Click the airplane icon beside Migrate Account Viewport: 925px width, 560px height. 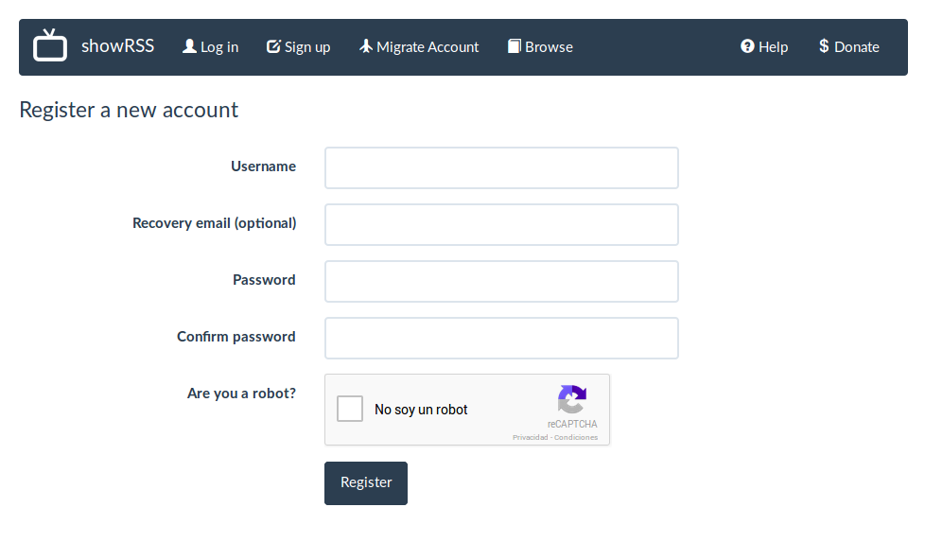tap(366, 46)
